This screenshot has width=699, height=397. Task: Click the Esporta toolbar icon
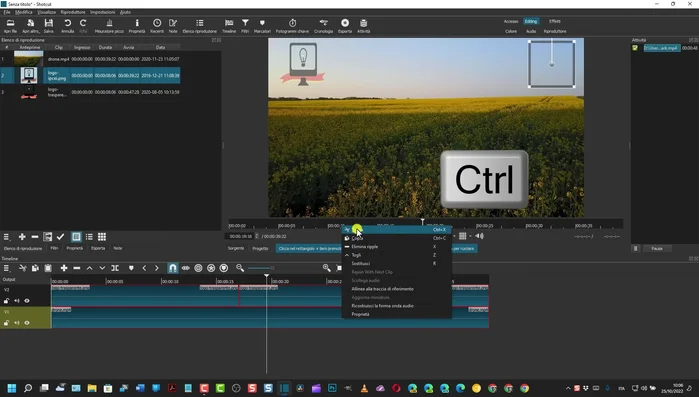pos(345,26)
